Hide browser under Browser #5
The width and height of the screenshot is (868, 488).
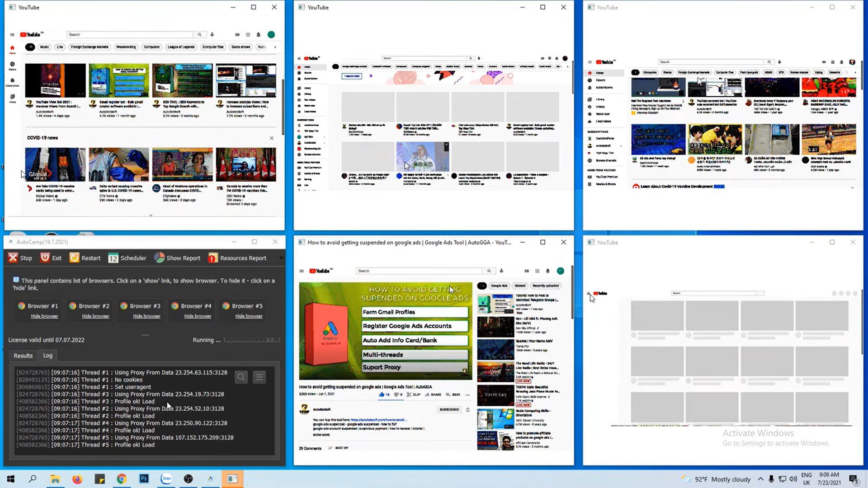tap(249, 316)
